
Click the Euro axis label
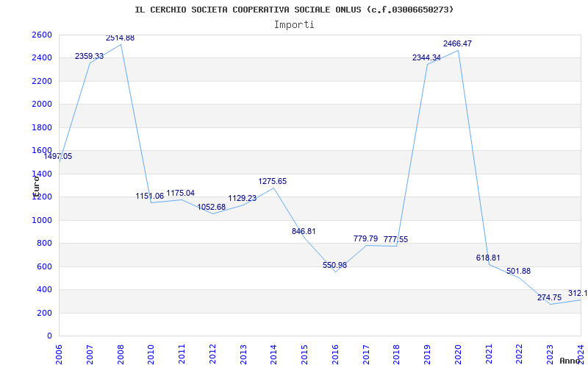[x=36, y=187]
